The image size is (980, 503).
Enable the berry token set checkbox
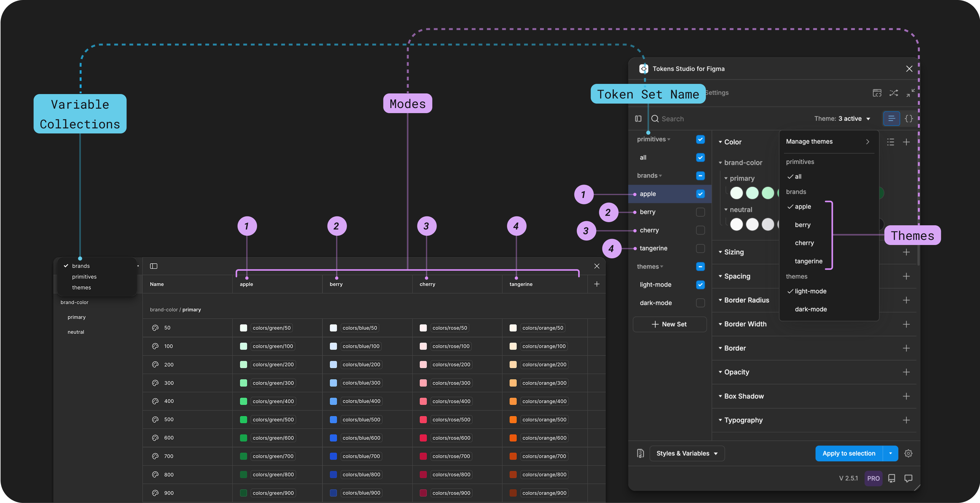point(700,212)
